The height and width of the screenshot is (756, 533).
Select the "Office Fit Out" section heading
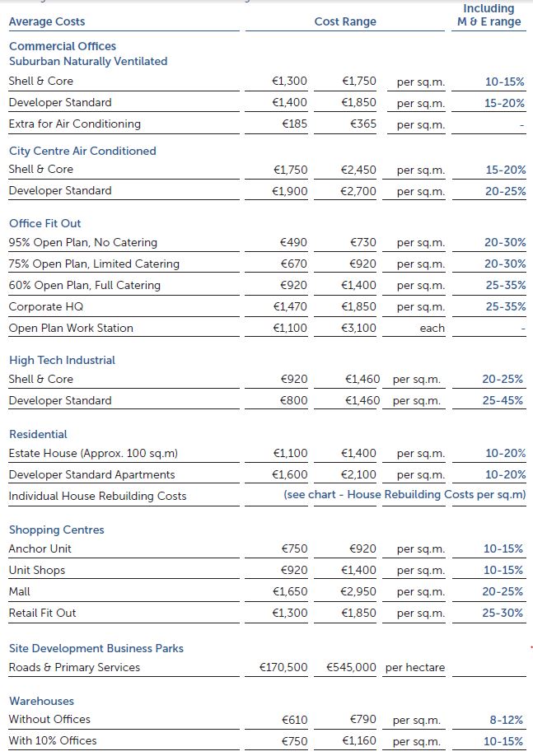pos(45,223)
